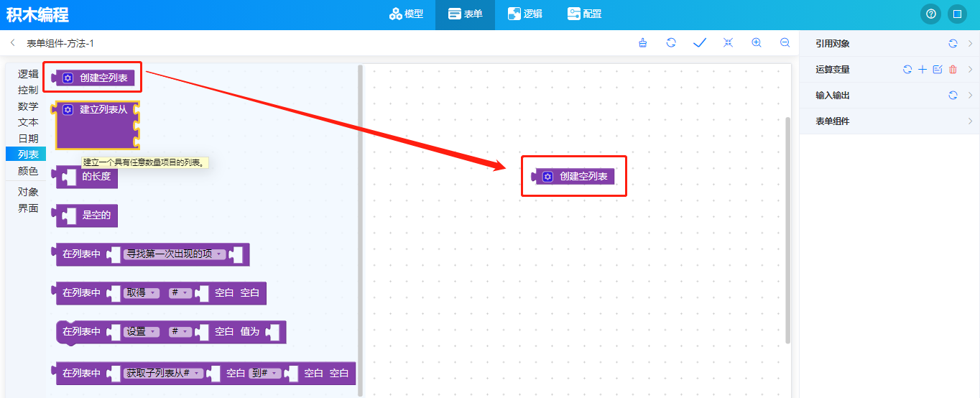This screenshot has height=398, width=980.
Task: Open the 设置 dropdown in list block
Action: pos(142,332)
